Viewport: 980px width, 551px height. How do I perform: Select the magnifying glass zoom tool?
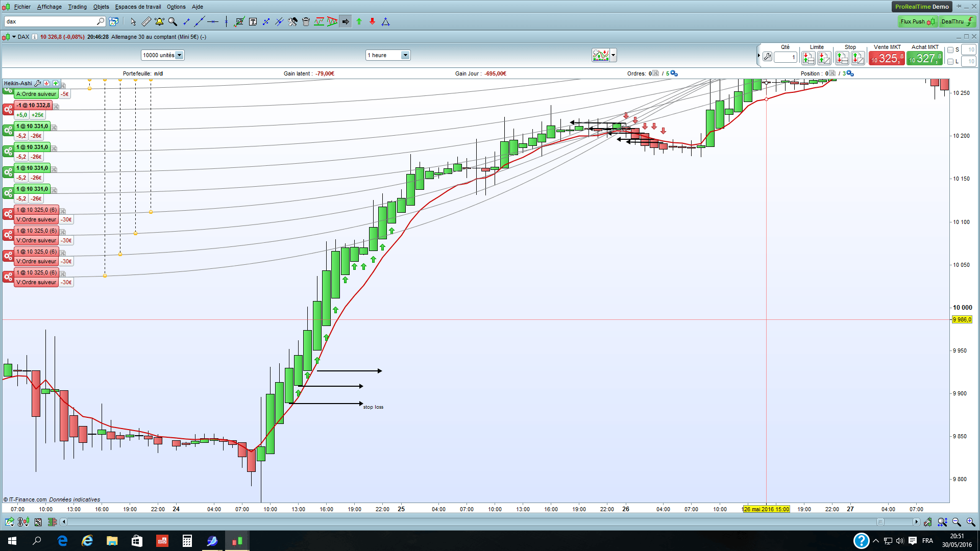(x=173, y=21)
